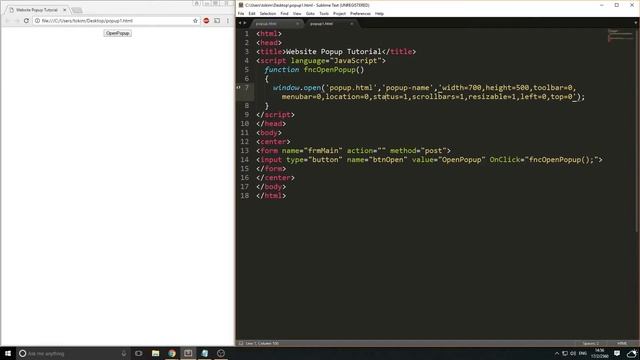Screen dimensions: 640x360
Task: Open the Windows Start menu
Action: [8, 353]
